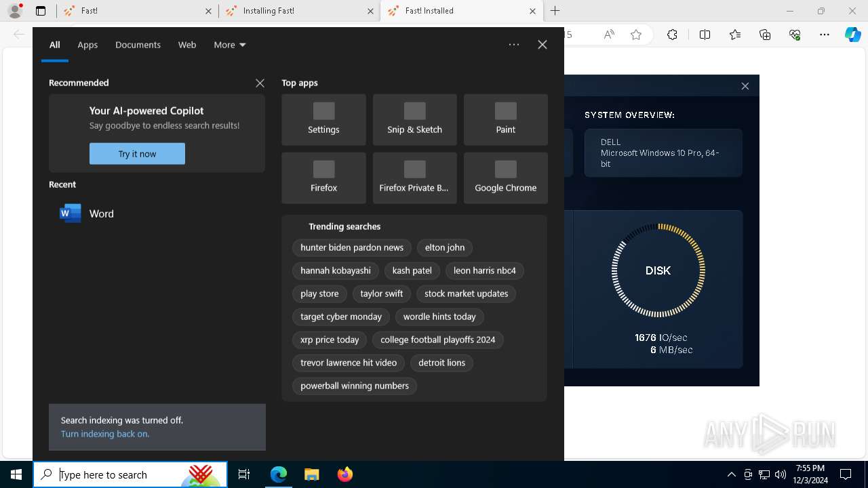Screen dimensions: 868x488
Task: Open Edge browser profile icon
Action: click(15, 11)
